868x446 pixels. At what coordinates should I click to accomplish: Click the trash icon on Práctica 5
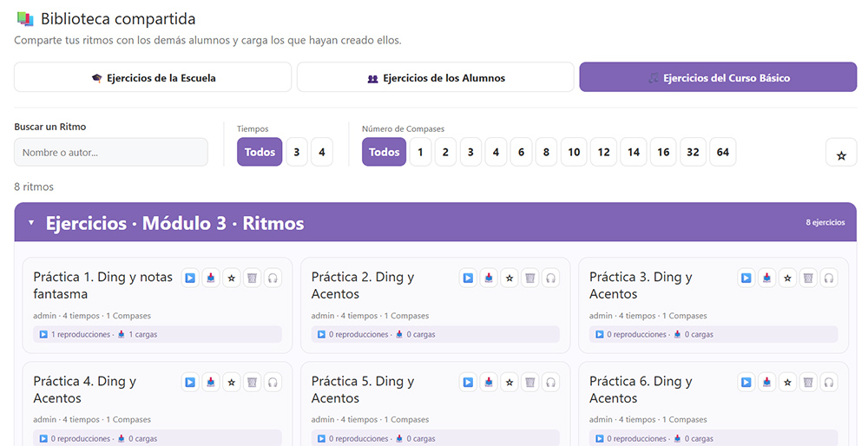coord(529,382)
